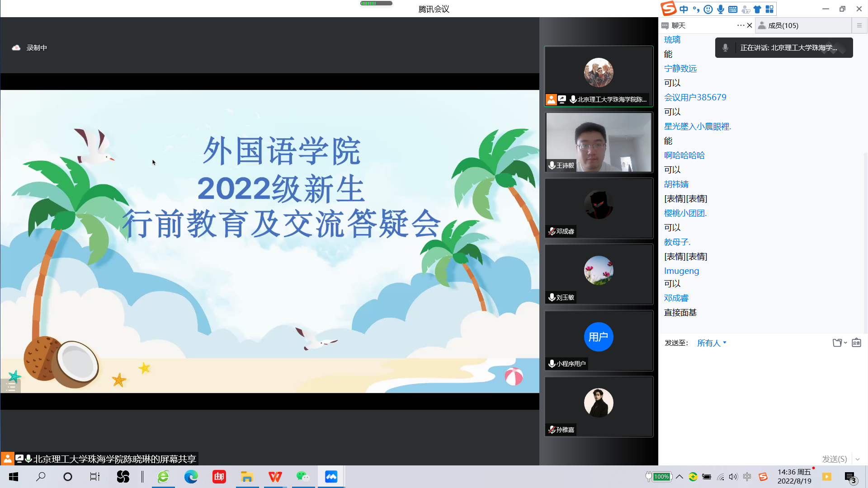Select the 聊天 chat tab
The height and width of the screenshot is (488, 868).
(674, 25)
